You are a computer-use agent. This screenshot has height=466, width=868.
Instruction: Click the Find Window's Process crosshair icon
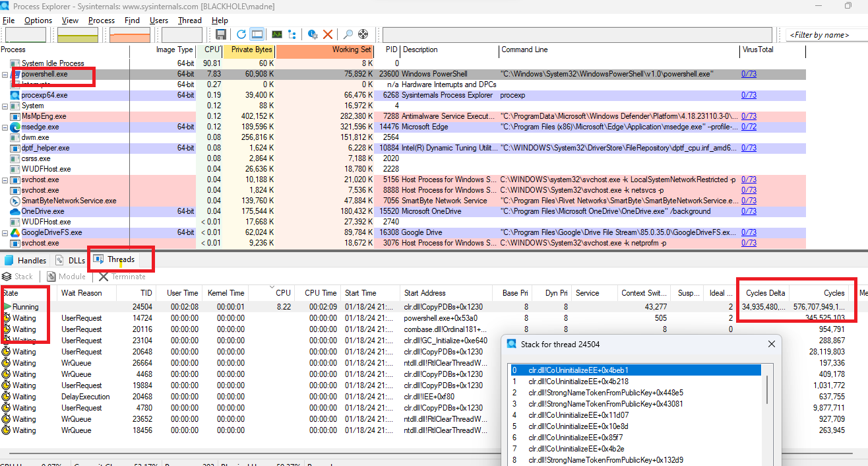pos(363,34)
